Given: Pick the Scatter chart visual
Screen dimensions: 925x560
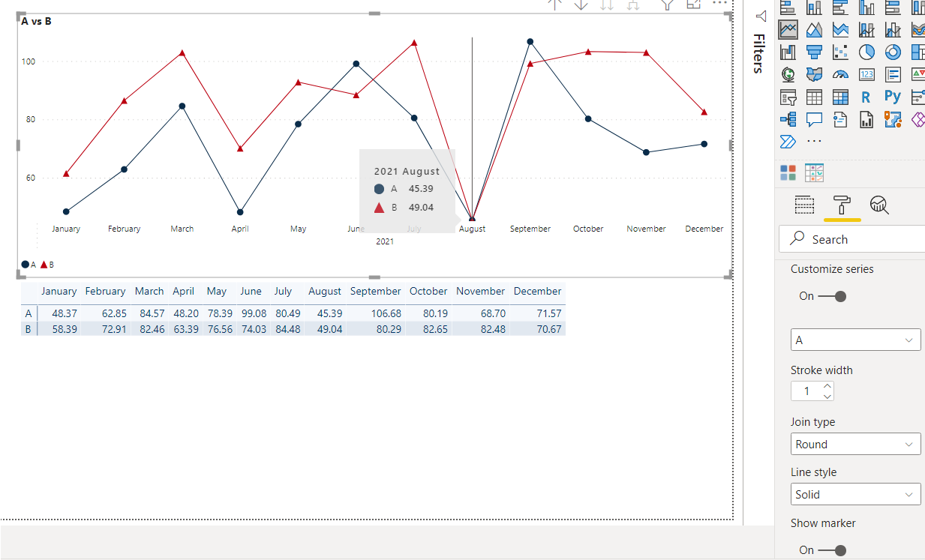Looking at the screenshot, I should tap(840, 52).
